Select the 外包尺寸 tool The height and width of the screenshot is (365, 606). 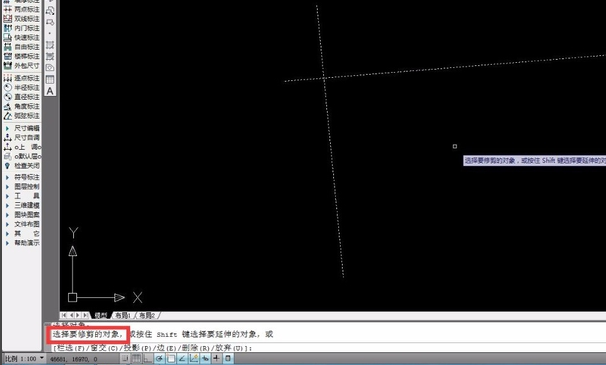(x=22, y=66)
